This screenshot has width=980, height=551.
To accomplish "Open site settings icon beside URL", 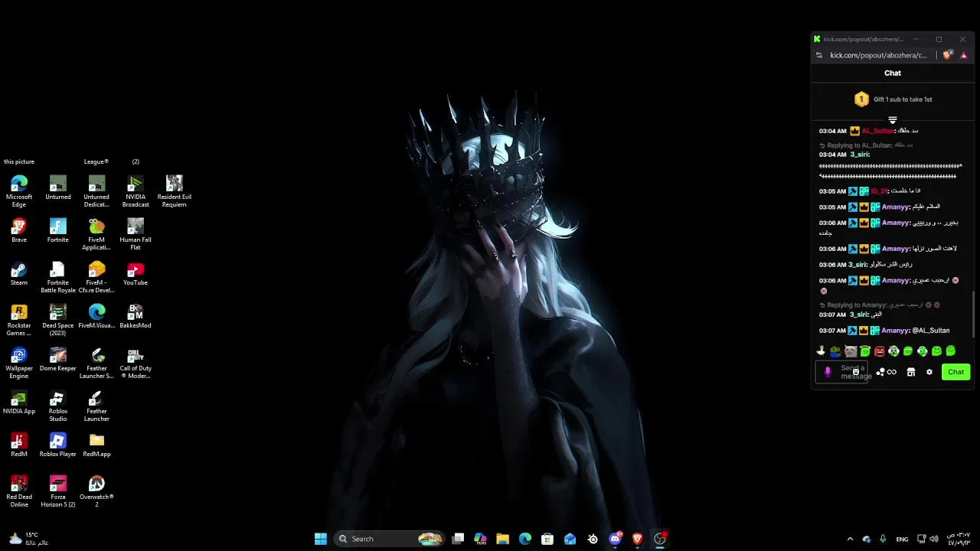I will click(x=819, y=55).
